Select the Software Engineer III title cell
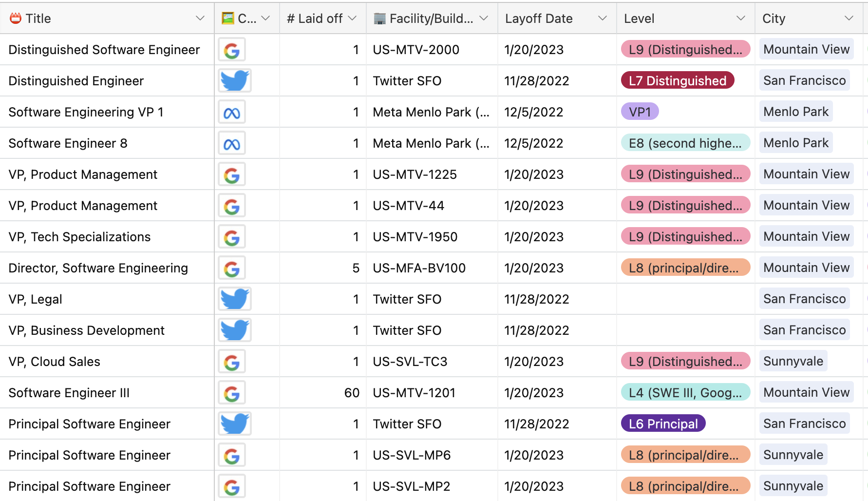 click(68, 392)
